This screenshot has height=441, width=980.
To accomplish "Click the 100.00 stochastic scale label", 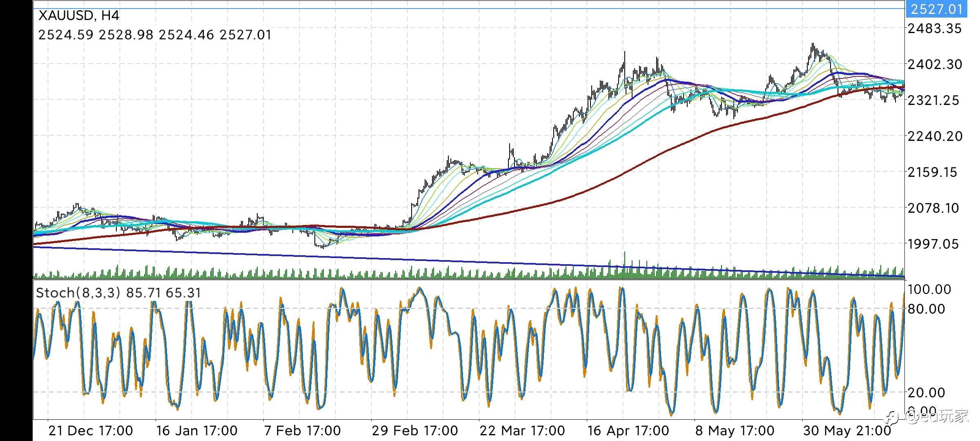I will (x=929, y=290).
